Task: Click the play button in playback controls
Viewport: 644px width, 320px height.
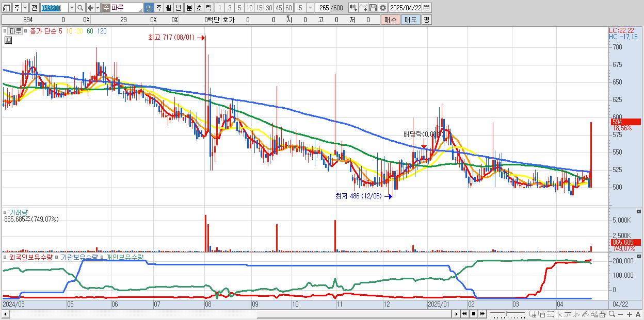Action: click(456, 314)
